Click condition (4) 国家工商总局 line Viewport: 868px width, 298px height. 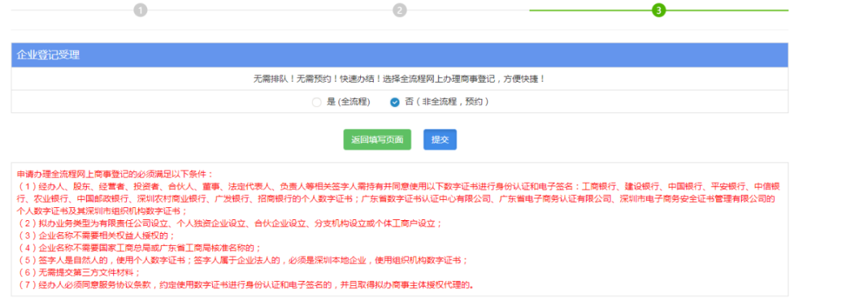(x=139, y=247)
